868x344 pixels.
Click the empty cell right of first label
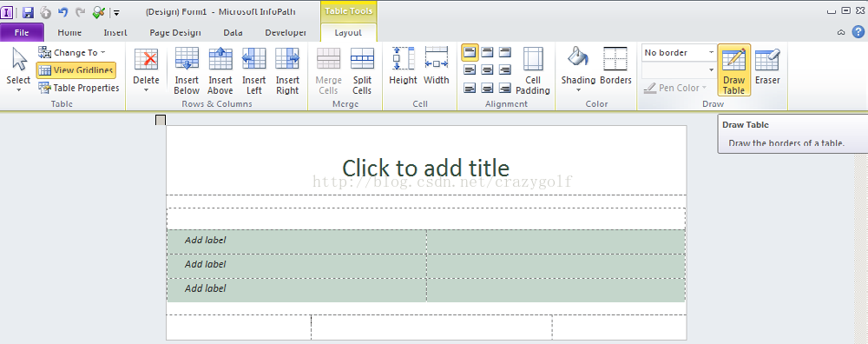click(556, 241)
